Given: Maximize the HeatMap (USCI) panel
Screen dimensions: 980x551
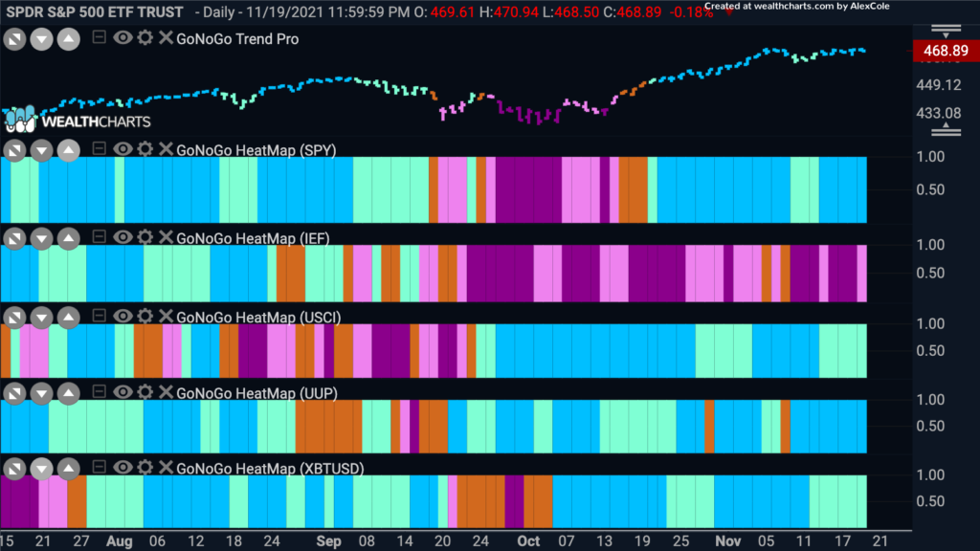Looking at the screenshot, I should pyautogui.click(x=14, y=318).
